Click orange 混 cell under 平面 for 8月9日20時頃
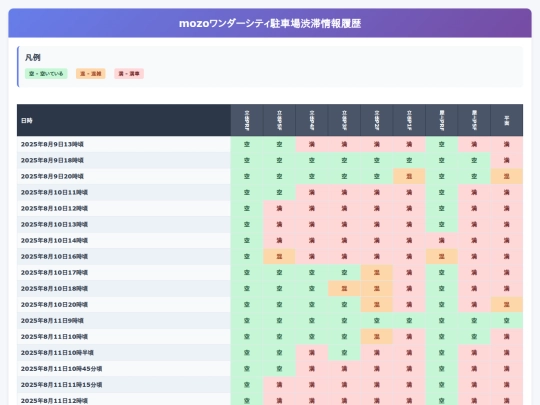Image resolution: width=540 pixels, height=405 pixels. click(x=507, y=176)
